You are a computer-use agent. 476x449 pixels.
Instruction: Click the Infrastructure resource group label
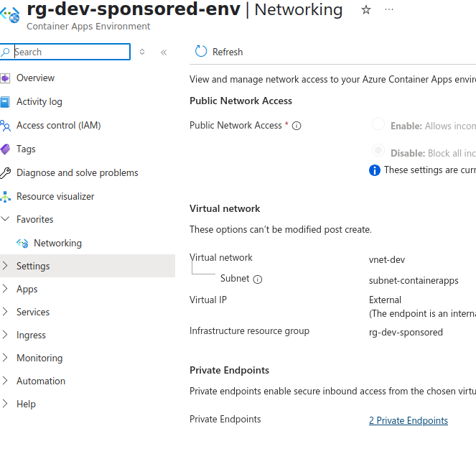[249, 331]
